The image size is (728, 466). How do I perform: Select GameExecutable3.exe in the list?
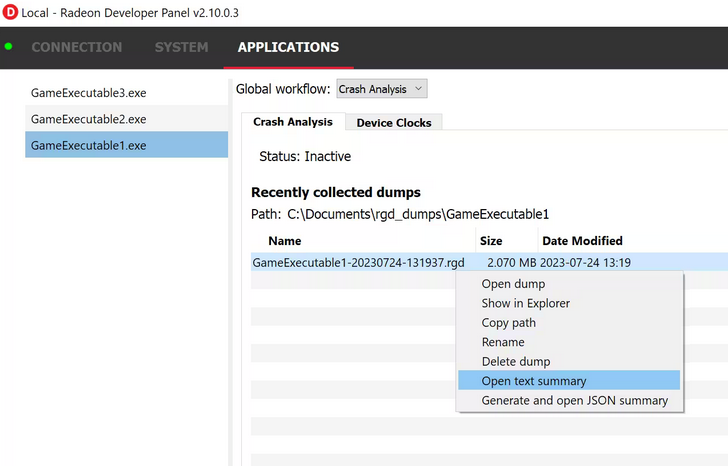(89, 93)
